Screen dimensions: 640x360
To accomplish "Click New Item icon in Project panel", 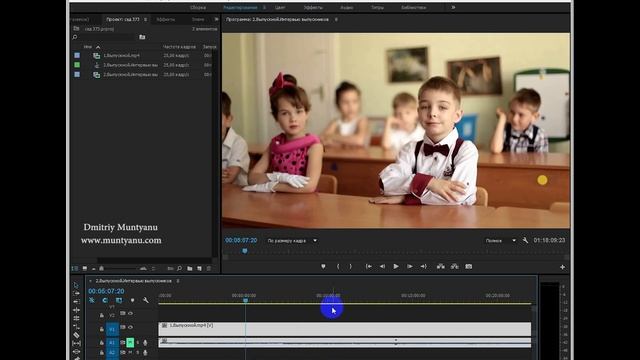I will coord(200,269).
